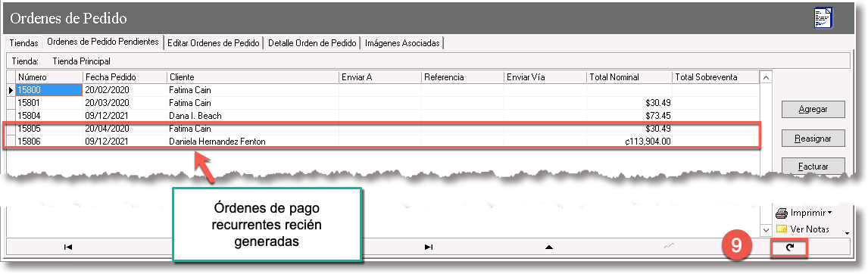Viewport: 868px width, 274px height.
Task: Open the Detalle Orden de Pedido tab
Action: [312, 43]
